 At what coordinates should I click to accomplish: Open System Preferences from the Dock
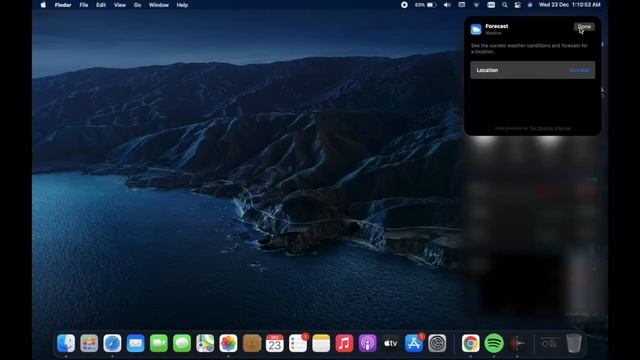[x=437, y=343]
